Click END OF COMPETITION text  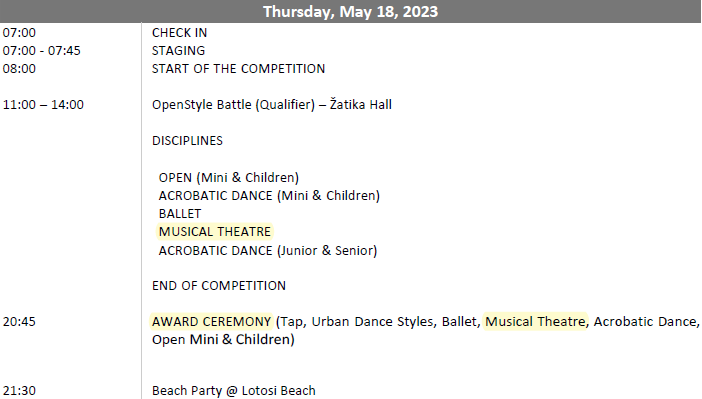pyautogui.click(x=219, y=286)
